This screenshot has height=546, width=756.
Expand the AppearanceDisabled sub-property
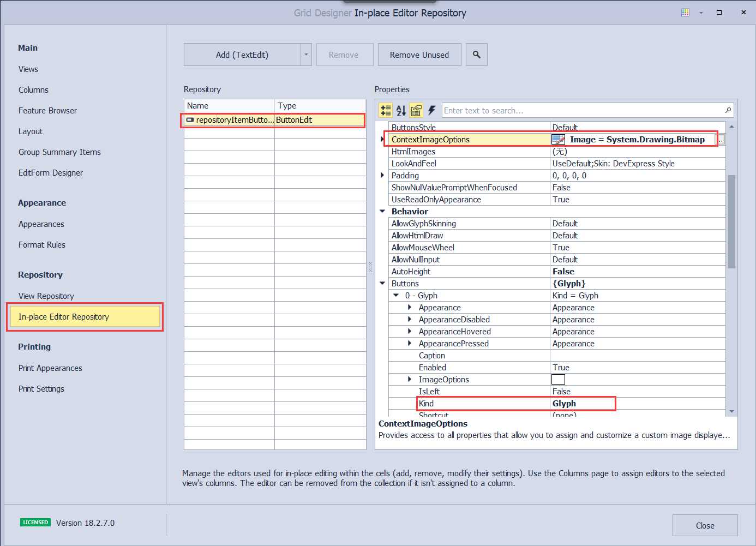(x=410, y=320)
